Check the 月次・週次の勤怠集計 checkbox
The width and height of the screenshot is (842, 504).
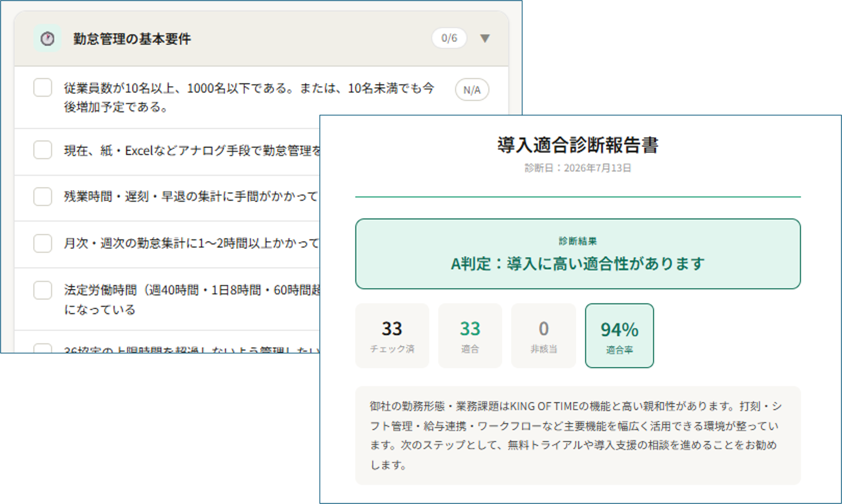coord(42,243)
